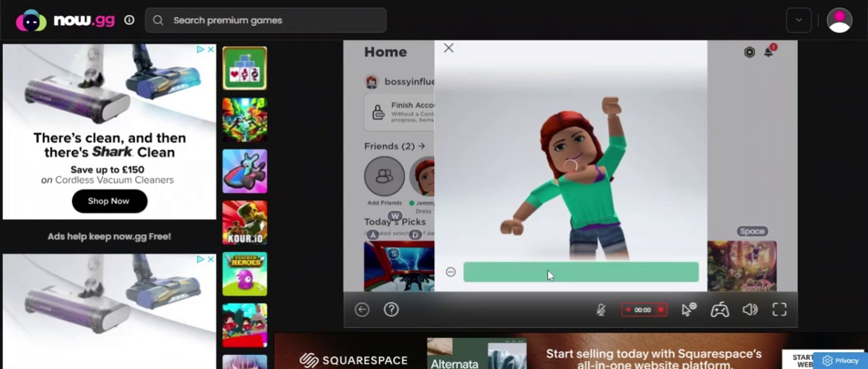
Task: Open the chat options ellipsis bubble
Action: (451, 272)
